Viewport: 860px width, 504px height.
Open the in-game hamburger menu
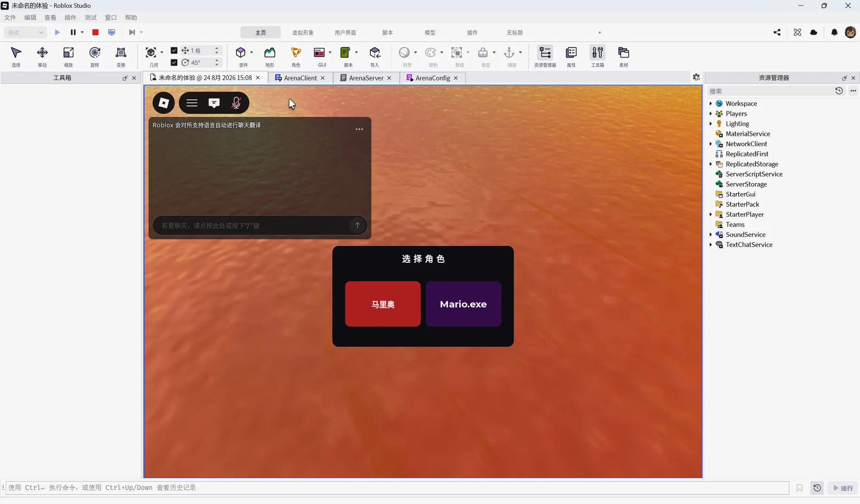click(192, 103)
